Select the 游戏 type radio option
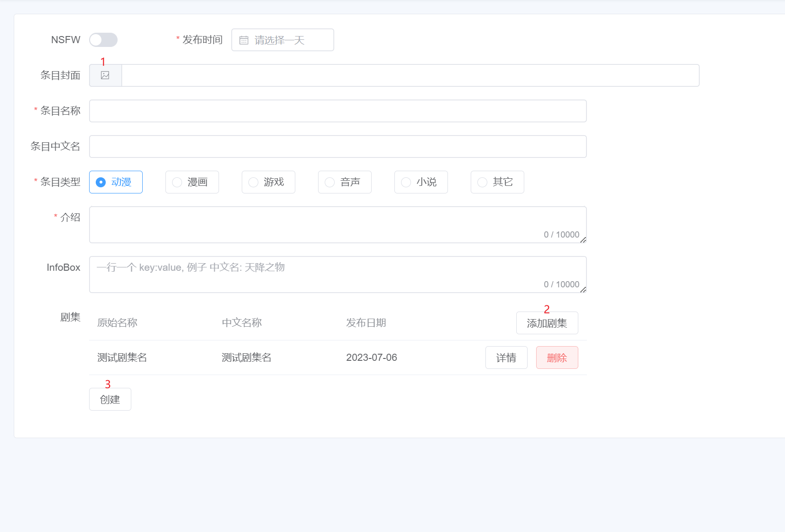The image size is (785, 532). [x=268, y=182]
